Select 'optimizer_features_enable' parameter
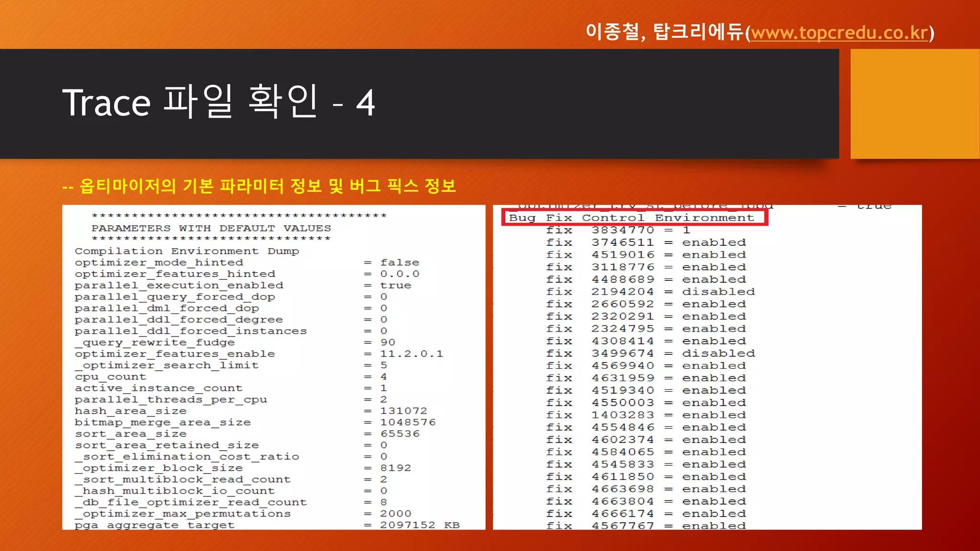 point(175,354)
